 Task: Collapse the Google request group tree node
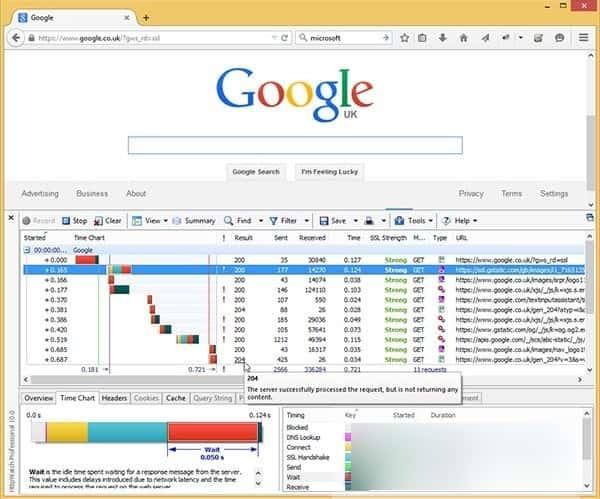(27, 250)
